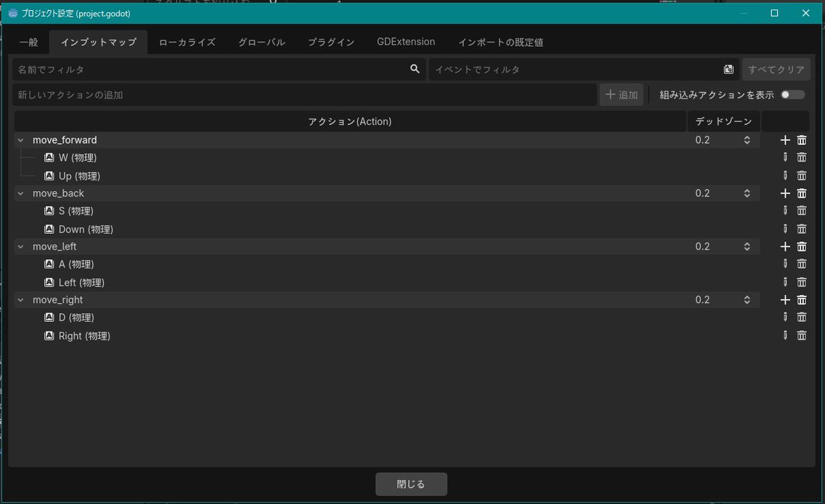Screen dimensions: 825x504
Task: Open the ローカライズ tab
Action: 187,42
